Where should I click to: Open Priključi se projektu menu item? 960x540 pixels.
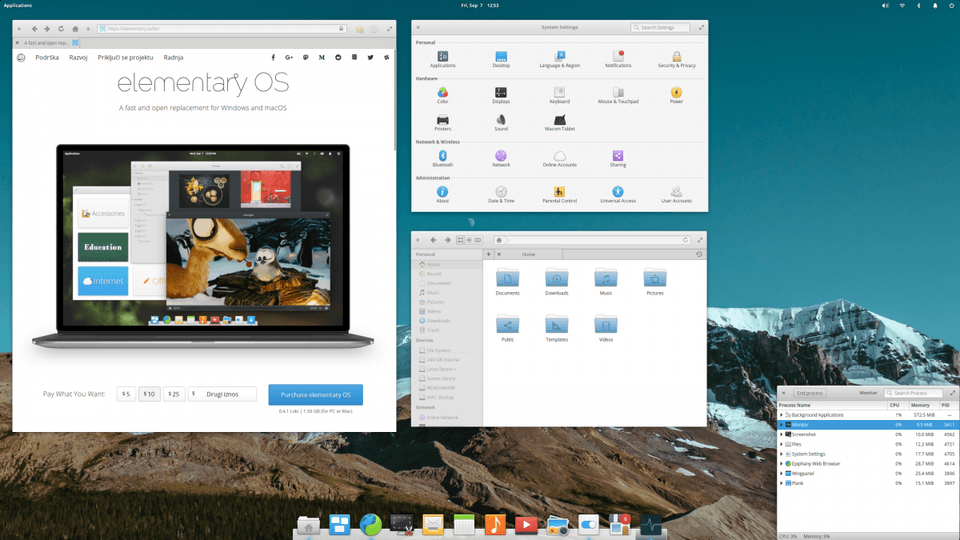point(126,58)
